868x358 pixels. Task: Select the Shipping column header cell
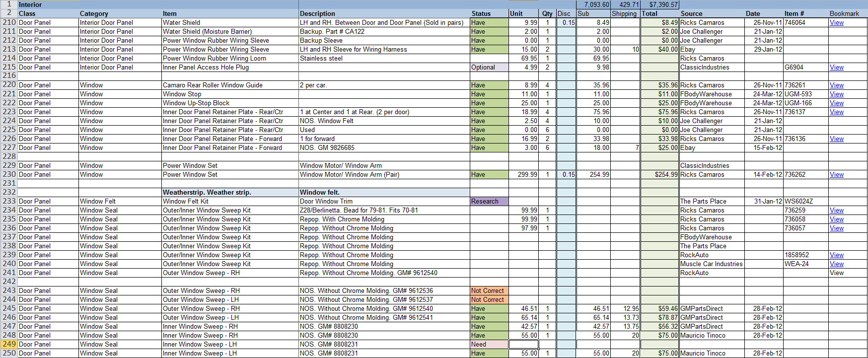click(x=625, y=13)
